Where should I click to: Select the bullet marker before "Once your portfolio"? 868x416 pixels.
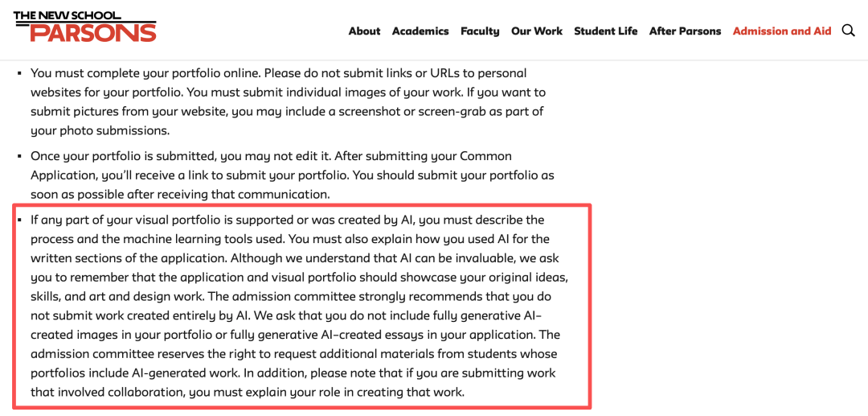tap(19, 156)
